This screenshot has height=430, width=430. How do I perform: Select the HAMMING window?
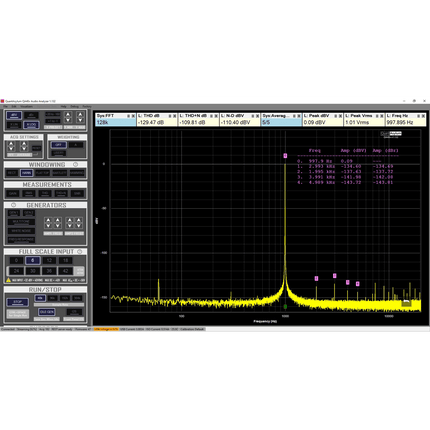click(77, 173)
